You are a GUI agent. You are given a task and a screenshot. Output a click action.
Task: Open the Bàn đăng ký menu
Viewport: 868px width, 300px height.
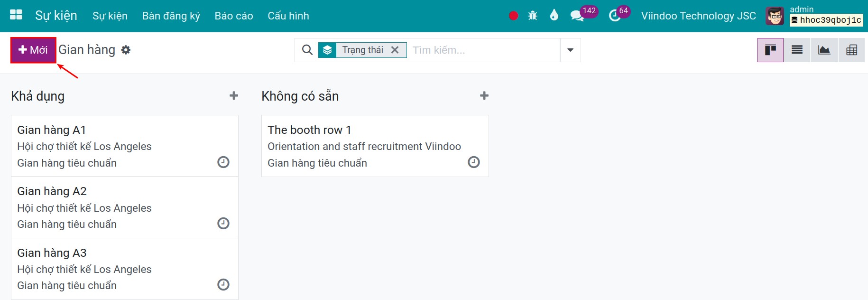[x=171, y=16]
